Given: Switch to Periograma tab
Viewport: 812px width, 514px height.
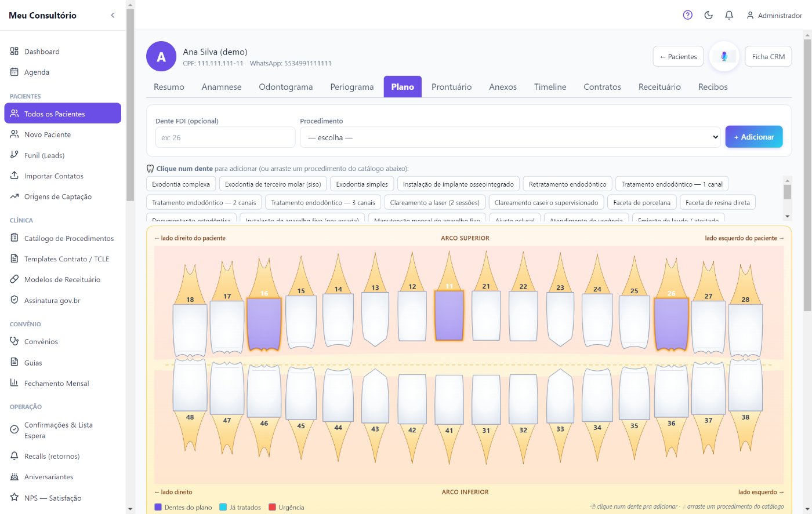Looking at the screenshot, I should [x=351, y=87].
